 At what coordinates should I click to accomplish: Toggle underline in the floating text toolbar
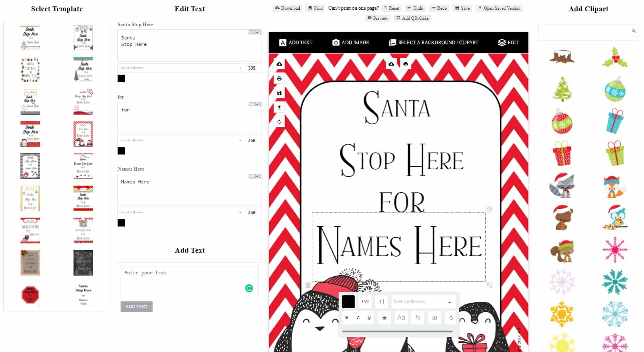click(369, 317)
